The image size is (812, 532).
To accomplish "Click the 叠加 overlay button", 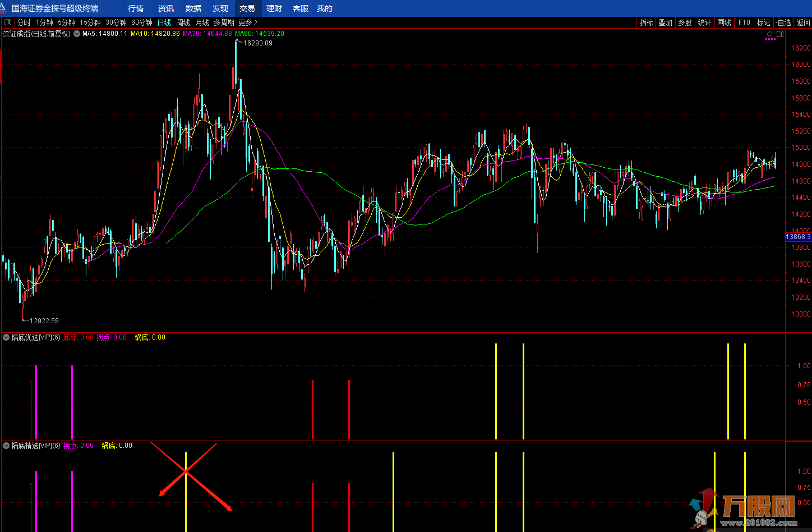I will pos(666,23).
